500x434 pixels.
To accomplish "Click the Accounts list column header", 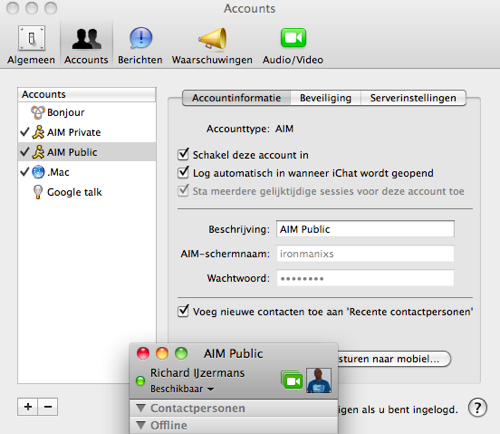I will point(87,95).
